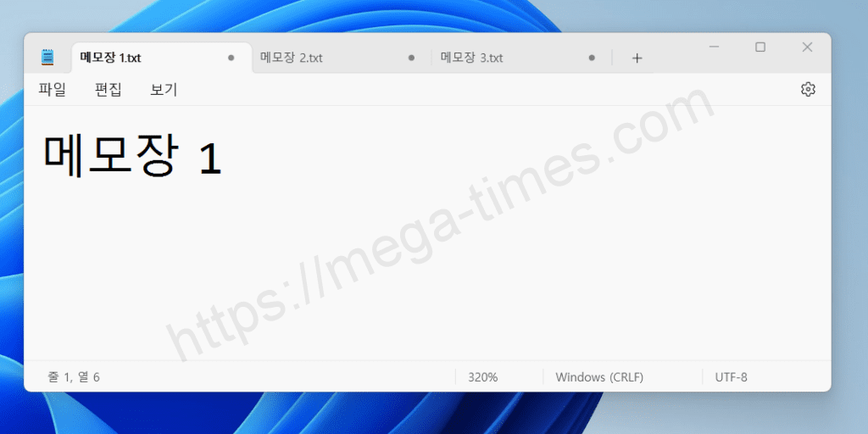Switch to the 메모장 3.txt tab
Screen dimensions: 868x434
tap(521, 58)
